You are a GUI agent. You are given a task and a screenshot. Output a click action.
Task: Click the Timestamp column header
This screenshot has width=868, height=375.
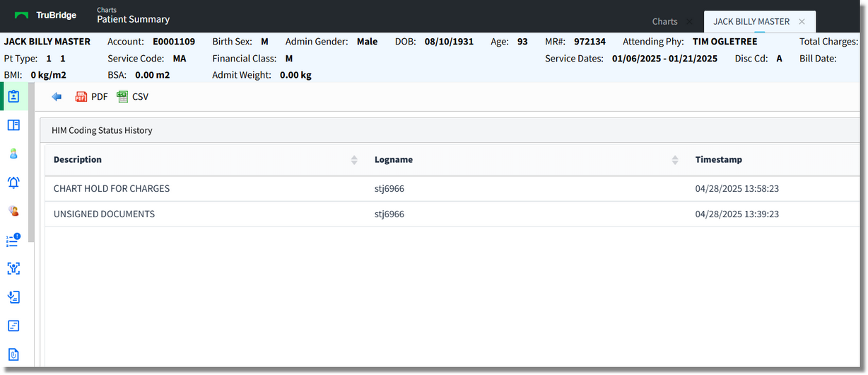[x=718, y=160]
